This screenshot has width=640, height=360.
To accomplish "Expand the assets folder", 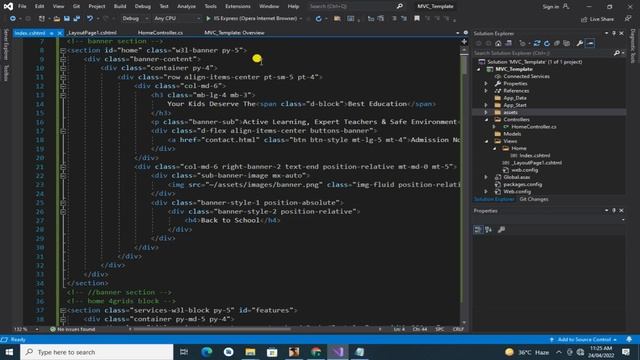I will [x=486, y=112].
